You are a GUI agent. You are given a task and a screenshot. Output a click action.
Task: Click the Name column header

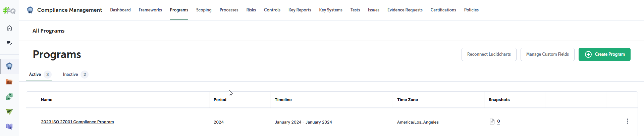tap(47, 100)
